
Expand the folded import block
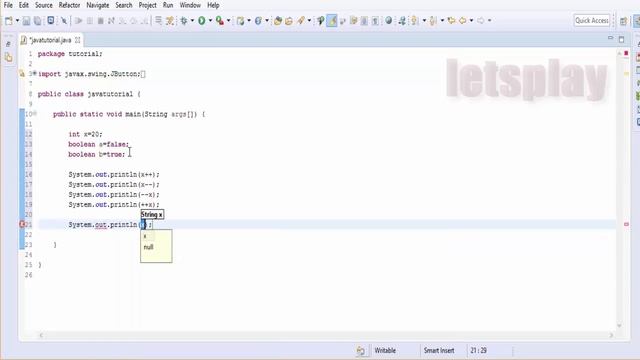pyautogui.click(x=35, y=74)
